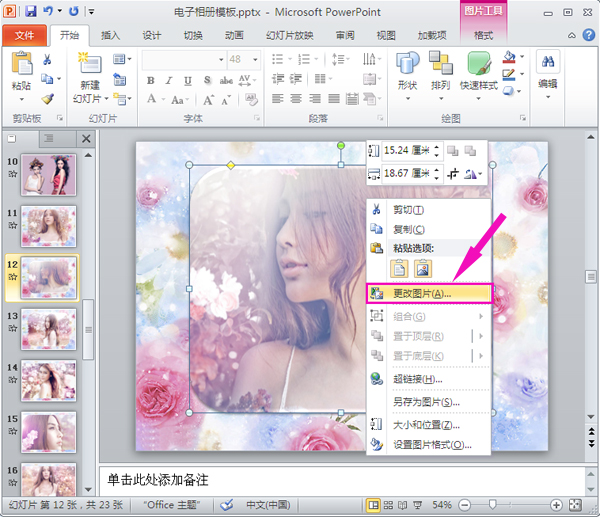
Task: Decrease font size with the smaller A icon
Action: coord(226,100)
